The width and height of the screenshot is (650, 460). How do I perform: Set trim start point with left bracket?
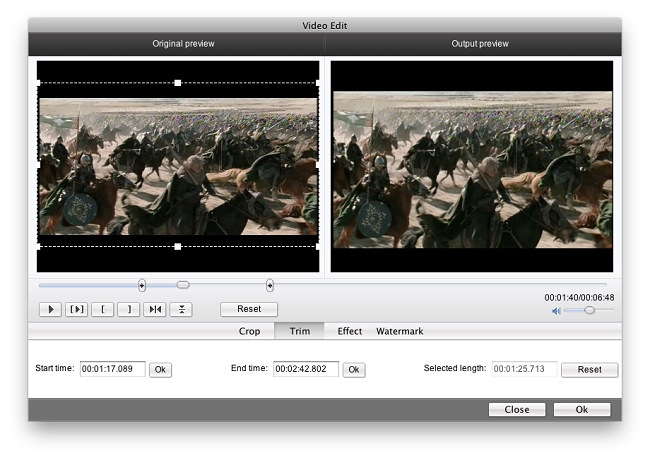[103, 309]
